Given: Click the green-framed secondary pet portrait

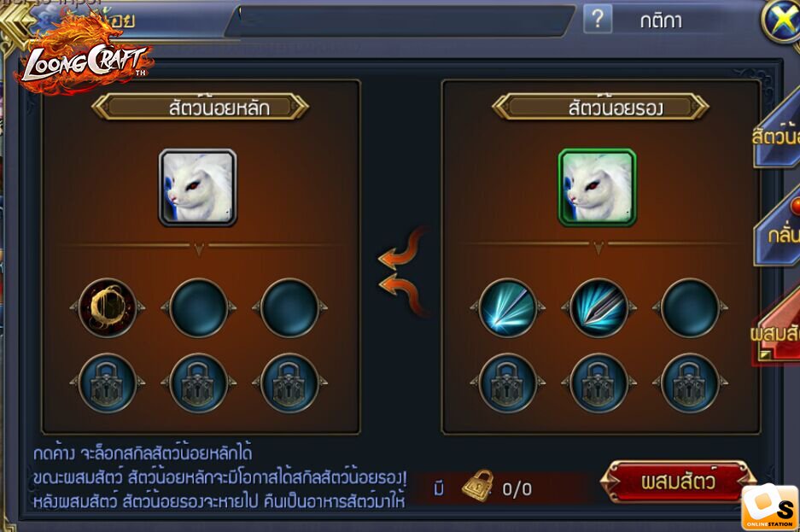Looking at the screenshot, I should (597, 187).
